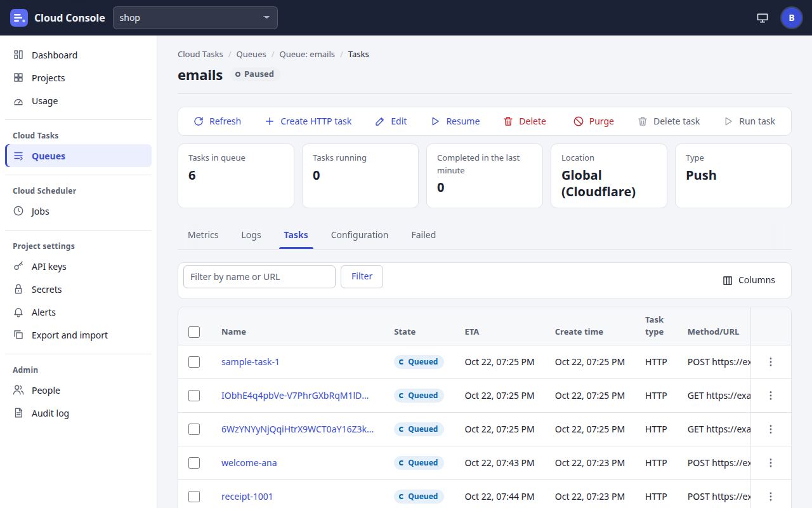Check the welcome-ana row checkbox
This screenshot has height=508, width=812.
pos(194,463)
